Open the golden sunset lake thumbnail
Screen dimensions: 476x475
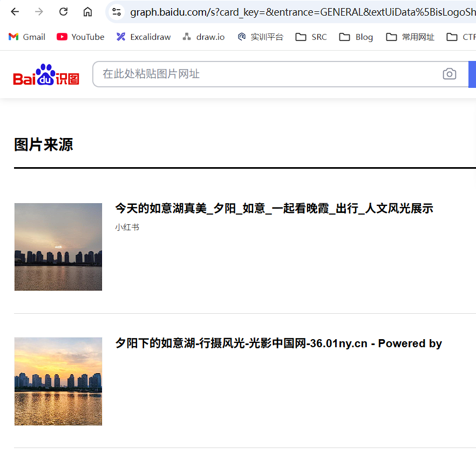pyautogui.click(x=58, y=381)
